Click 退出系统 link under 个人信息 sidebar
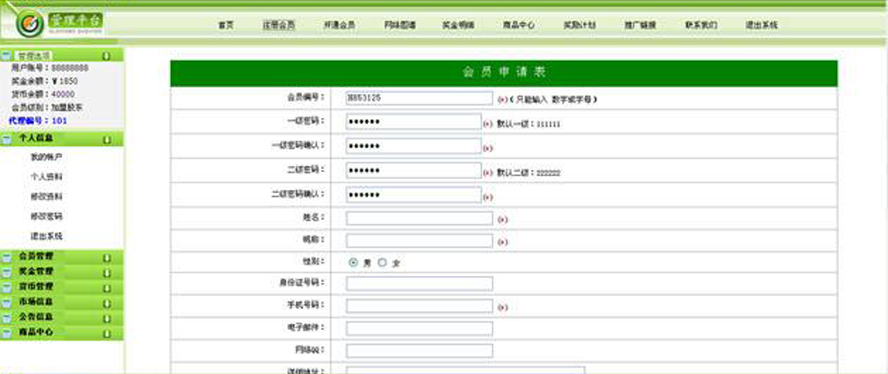This screenshot has height=374, width=888. tap(46, 236)
